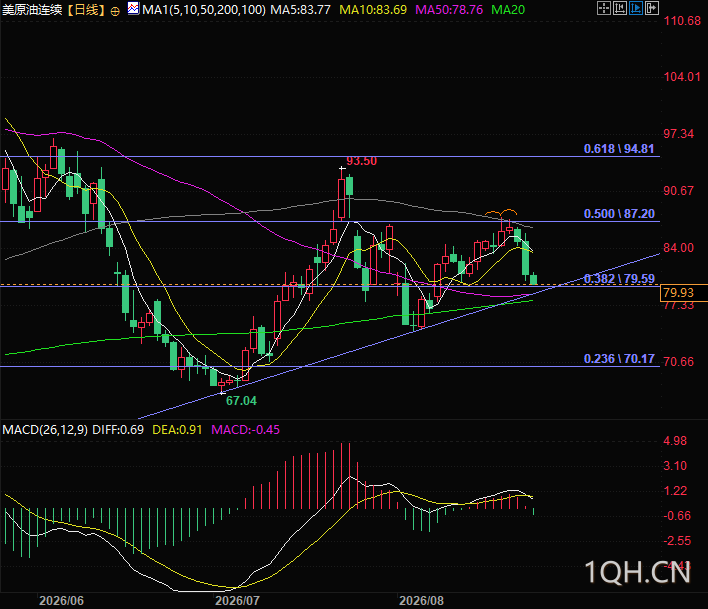Click the 美原油连续 contract name
The height and width of the screenshot is (609, 708).
(x=33, y=9)
